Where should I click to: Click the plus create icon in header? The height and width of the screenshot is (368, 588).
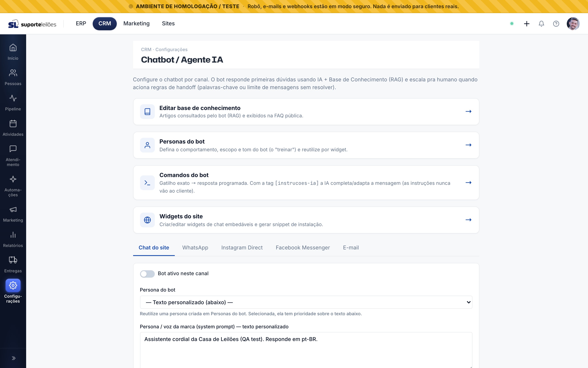click(x=527, y=24)
